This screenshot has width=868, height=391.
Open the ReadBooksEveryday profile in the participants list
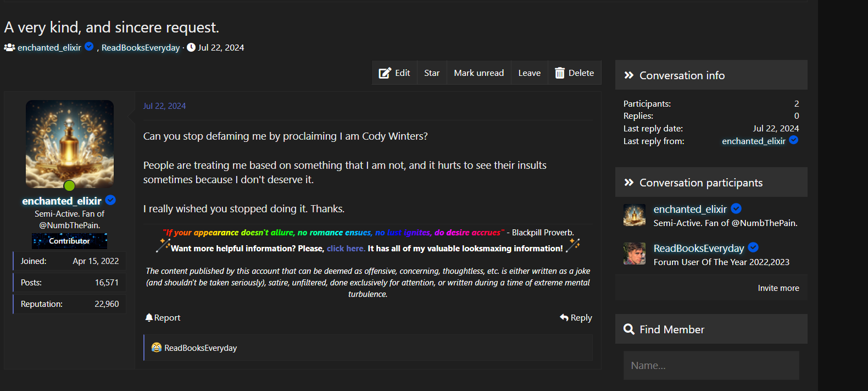point(698,249)
